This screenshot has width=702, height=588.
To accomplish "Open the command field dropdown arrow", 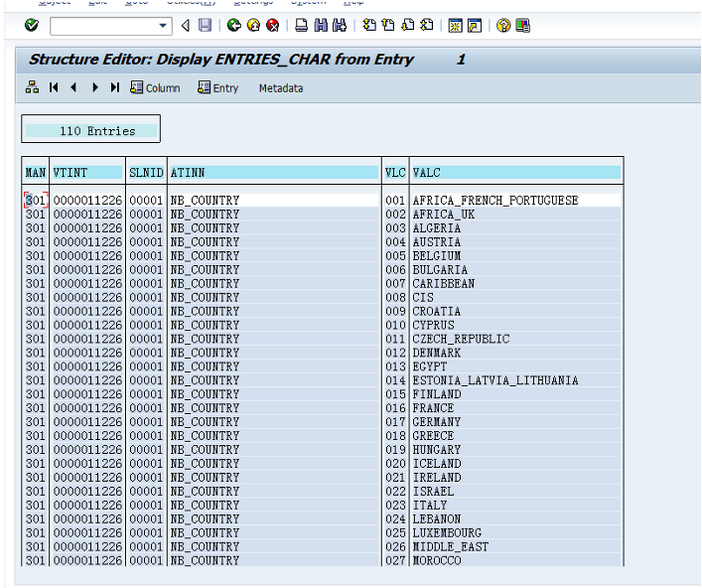I will coord(164,25).
